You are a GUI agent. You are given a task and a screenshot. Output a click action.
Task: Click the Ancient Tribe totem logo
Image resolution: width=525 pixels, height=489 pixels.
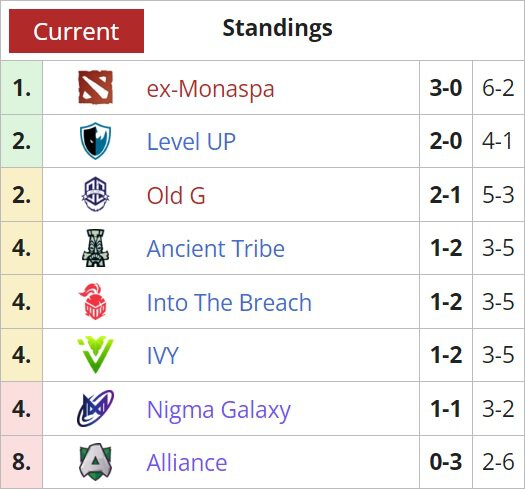[95, 248]
